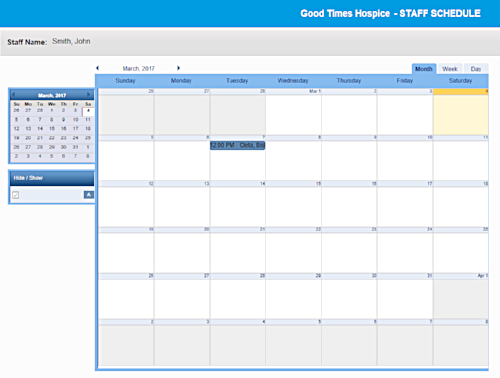This screenshot has width=500, height=378.
Task: Click the Monday column header
Action: pyautogui.click(x=181, y=81)
